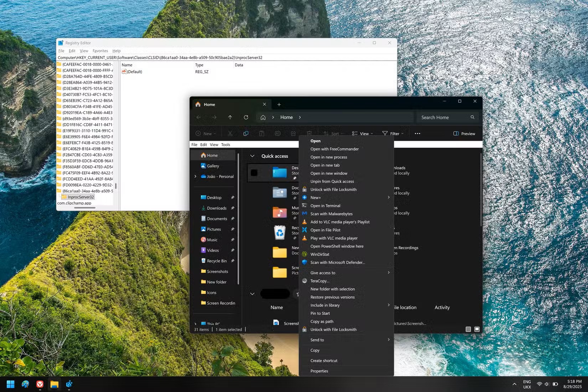Screen dimensions: 588x392
Task: Open a new tab with the plus button
Action: pyautogui.click(x=279, y=104)
